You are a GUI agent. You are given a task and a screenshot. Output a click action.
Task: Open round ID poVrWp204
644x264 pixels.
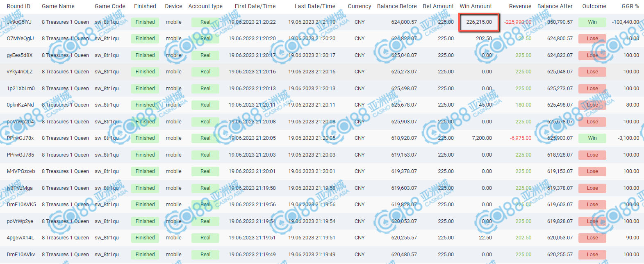[x=20, y=122]
